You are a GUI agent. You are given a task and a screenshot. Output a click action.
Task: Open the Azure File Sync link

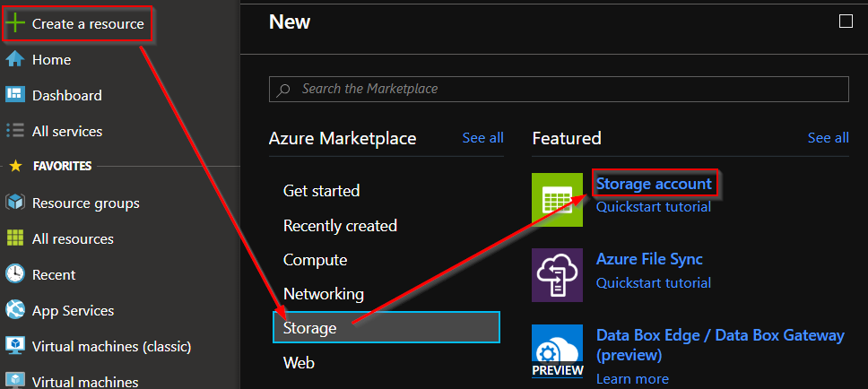point(649,259)
